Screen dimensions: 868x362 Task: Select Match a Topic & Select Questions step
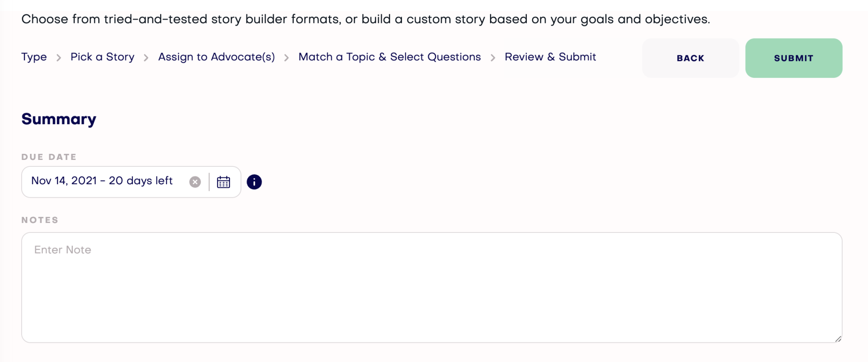pos(390,57)
